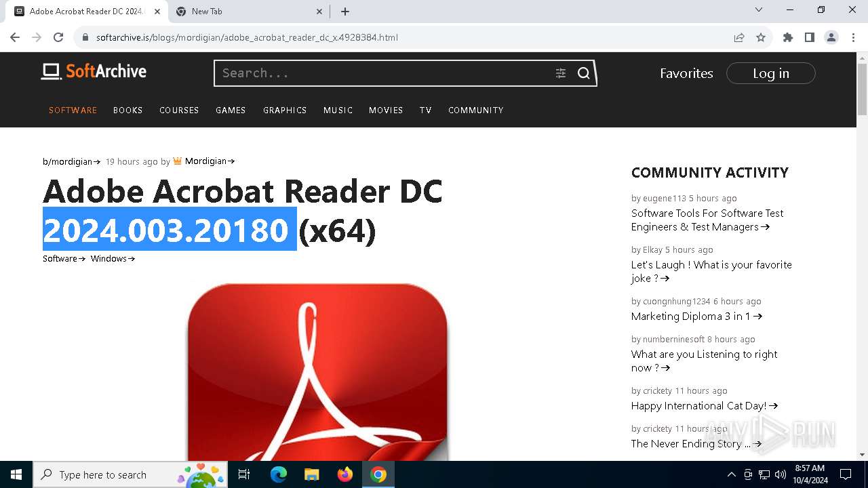Show hidden system tray icons
Image resolution: width=868 pixels, height=488 pixels.
pyautogui.click(x=731, y=474)
